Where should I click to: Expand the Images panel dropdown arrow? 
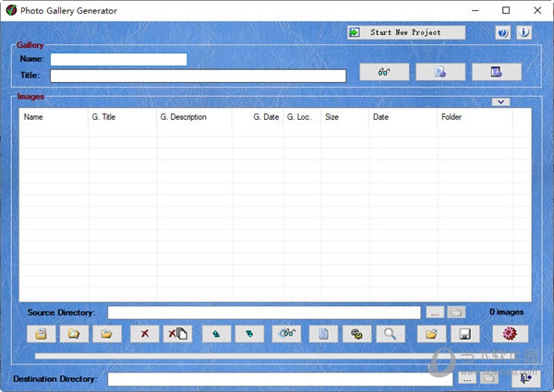tap(500, 101)
